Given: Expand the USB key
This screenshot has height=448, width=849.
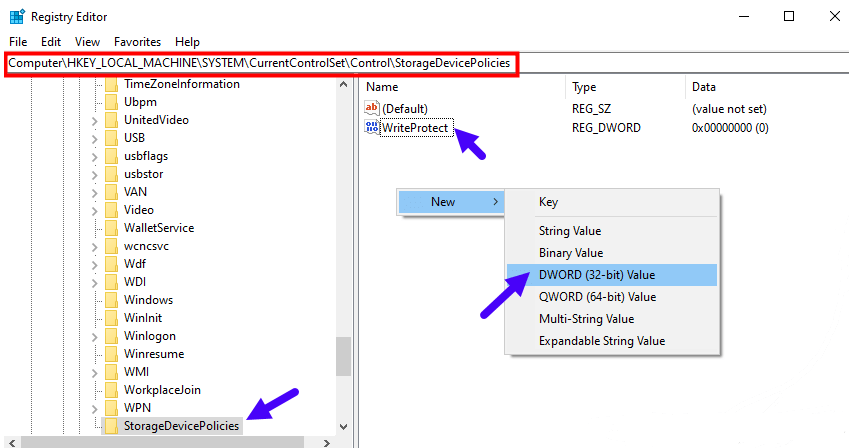Looking at the screenshot, I should coord(95,139).
